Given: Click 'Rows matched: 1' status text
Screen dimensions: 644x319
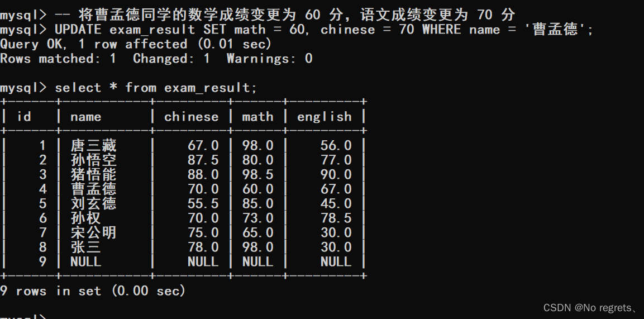Looking at the screenshot, I should point(58,59).
